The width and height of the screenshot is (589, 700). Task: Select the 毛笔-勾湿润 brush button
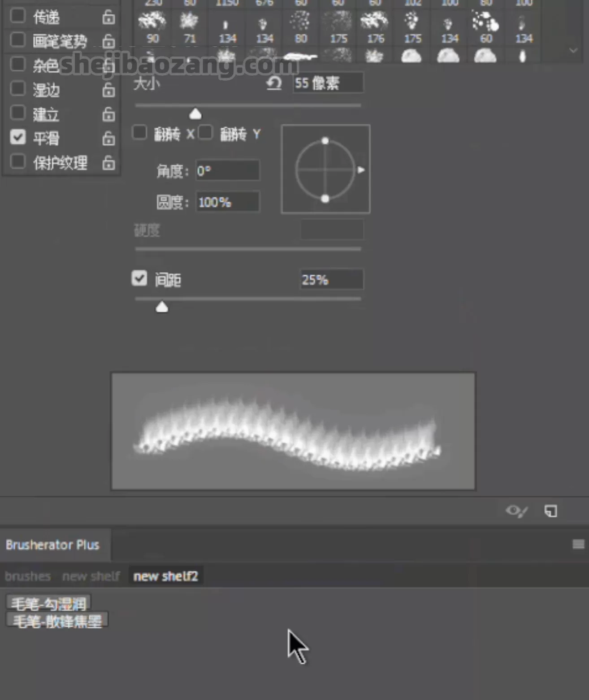tap(48, 604)
